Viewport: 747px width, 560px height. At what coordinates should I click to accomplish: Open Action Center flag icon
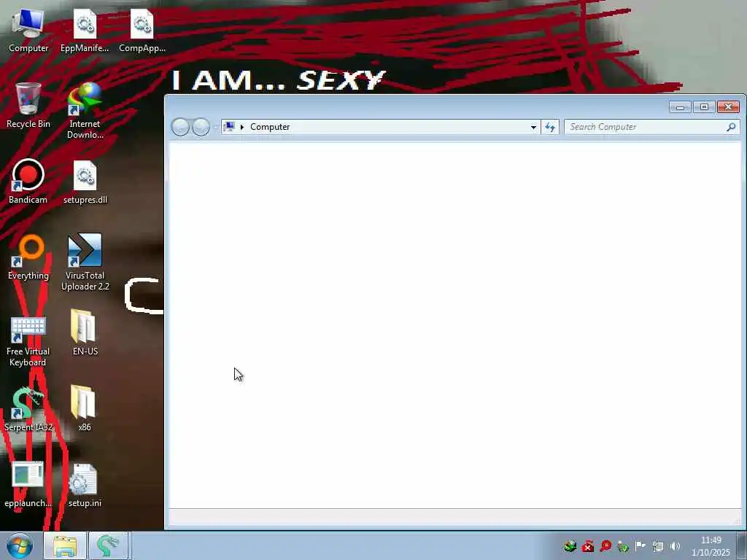pyautogui.click(x=640, y=546)
